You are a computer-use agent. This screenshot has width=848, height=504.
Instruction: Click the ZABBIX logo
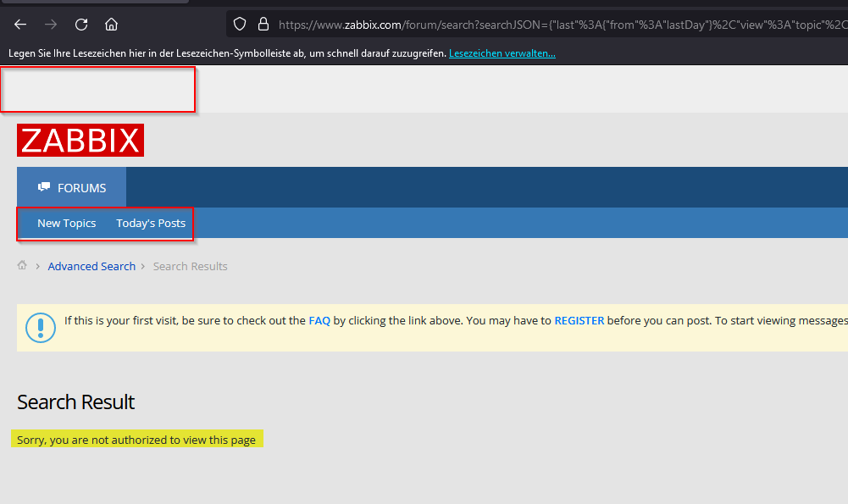point(80,140)
